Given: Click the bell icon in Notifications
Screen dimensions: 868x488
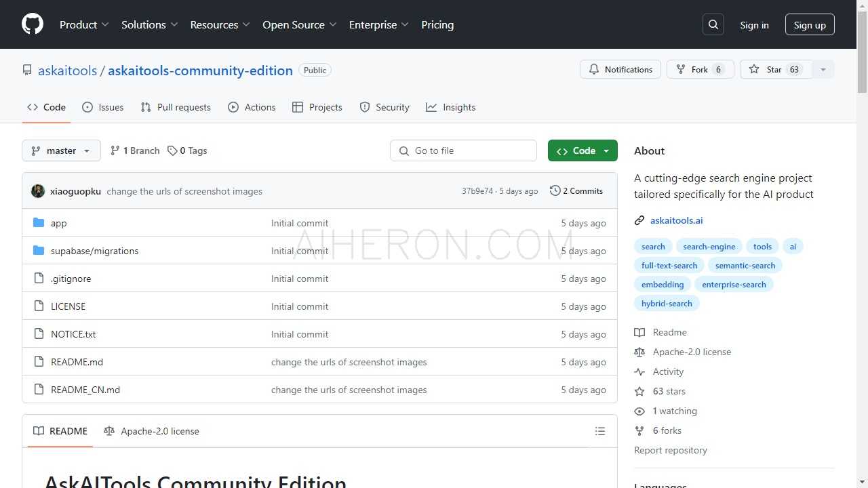Looking at the screenshot, I should pos(594,69).
